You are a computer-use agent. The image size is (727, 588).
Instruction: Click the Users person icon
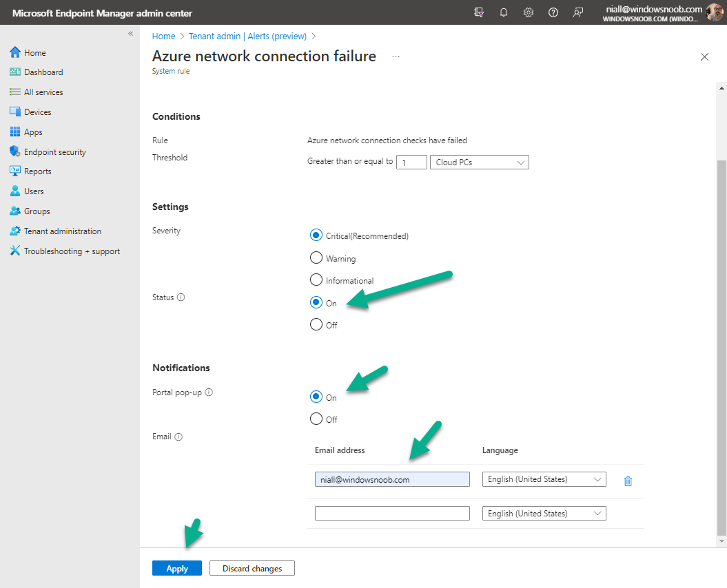coord(15,191)
